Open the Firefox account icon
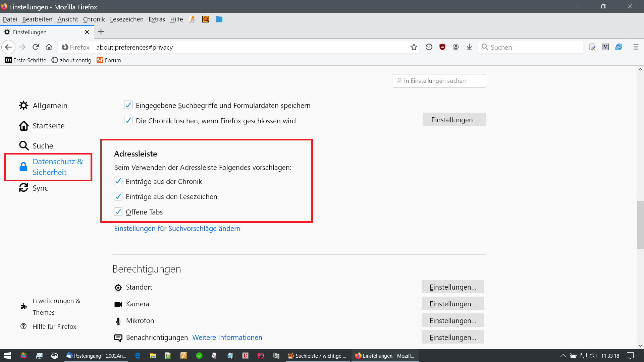 pos(455,47)
